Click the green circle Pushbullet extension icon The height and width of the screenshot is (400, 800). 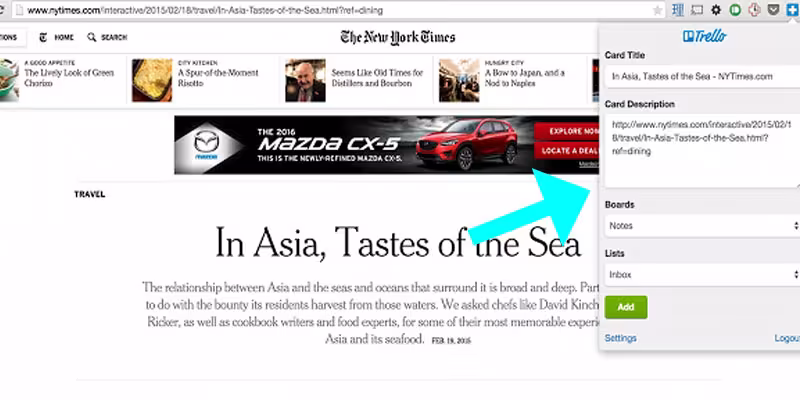(x=735, y=10)
